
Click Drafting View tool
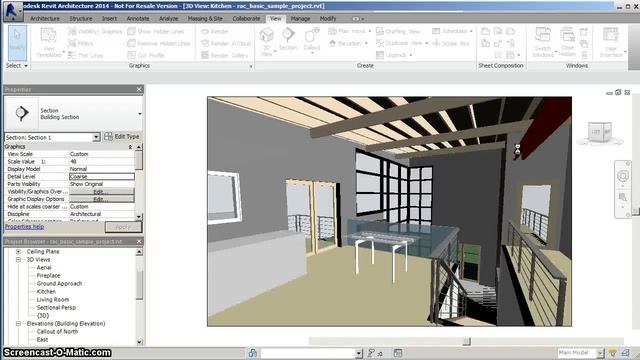tap(398, 31)
